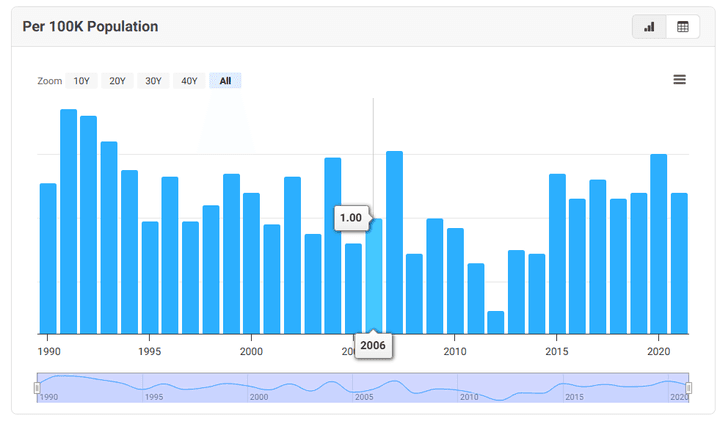This screenshot has height=426, width=720.
Task: Switch to bar chart view
Action: pos(650,27)
